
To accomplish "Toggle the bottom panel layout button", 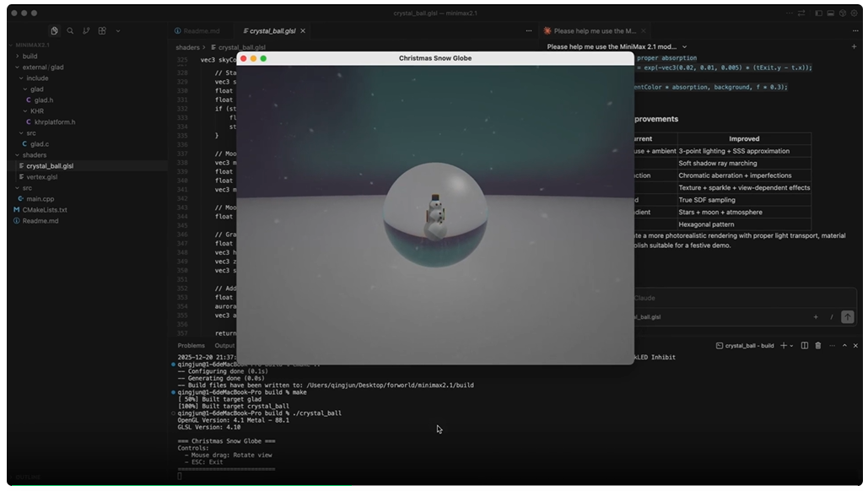I will [x=830, y=13].
